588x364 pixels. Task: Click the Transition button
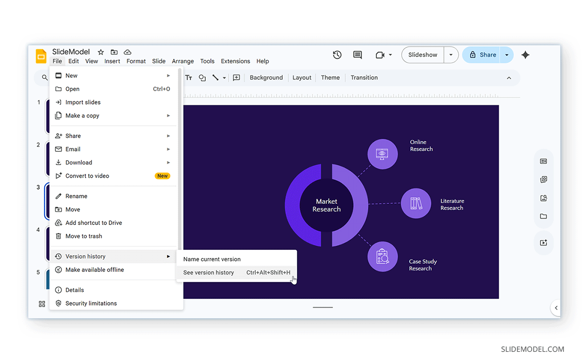(x=364, y=77)
